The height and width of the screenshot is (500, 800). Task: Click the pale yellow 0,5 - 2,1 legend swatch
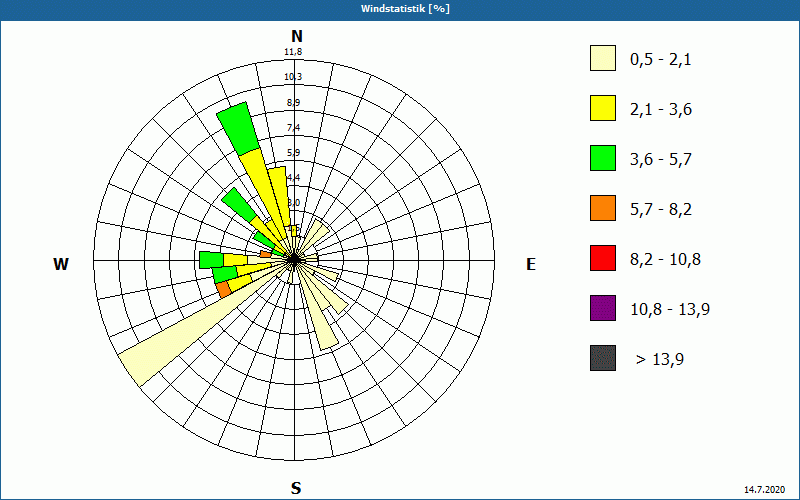[603, 58]
